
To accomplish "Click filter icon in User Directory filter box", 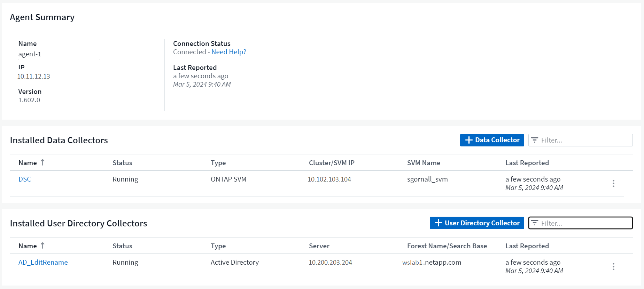I will (535, 223).
